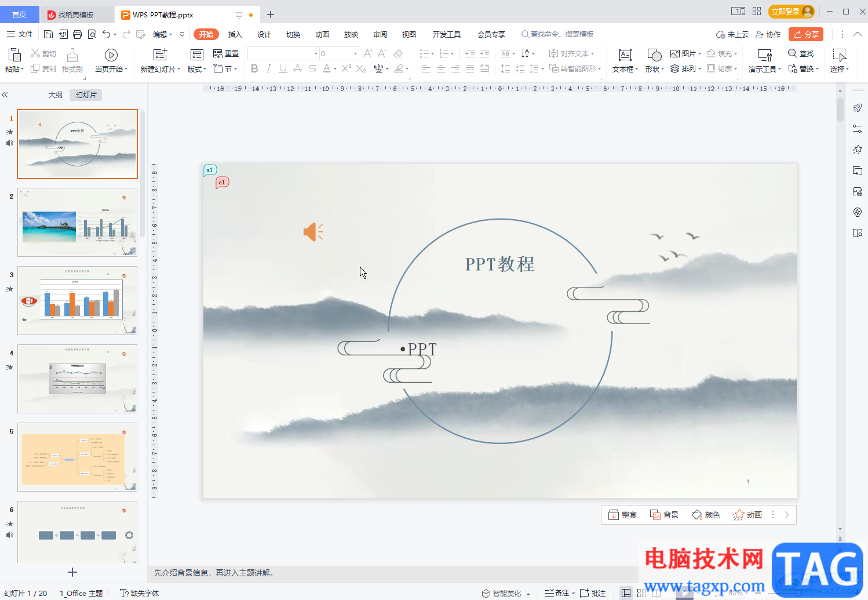Insert a Text Box icon
The height and width of the screenshot is (600, 868).
point(625,55)
